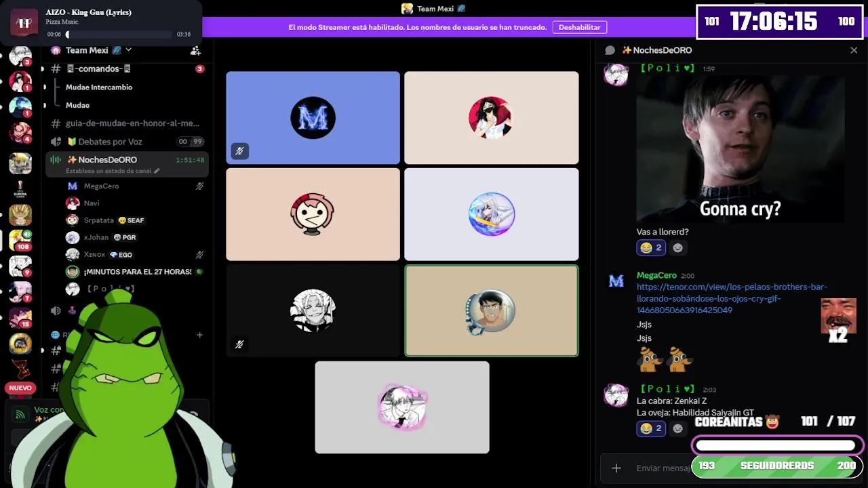Click the muted microphone icon on Xenox's tile
This screenshot has width=868, height=488.
coord(239,344)
